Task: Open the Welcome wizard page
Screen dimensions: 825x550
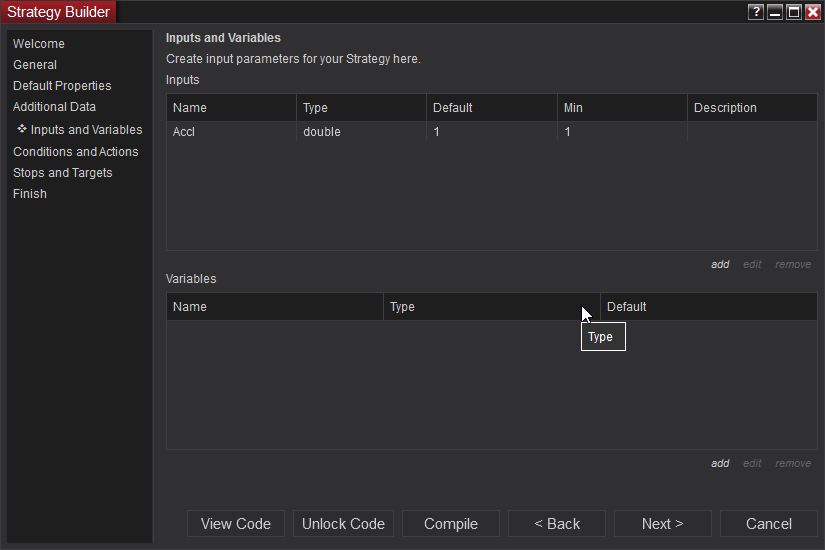Action: pos(39,44)
